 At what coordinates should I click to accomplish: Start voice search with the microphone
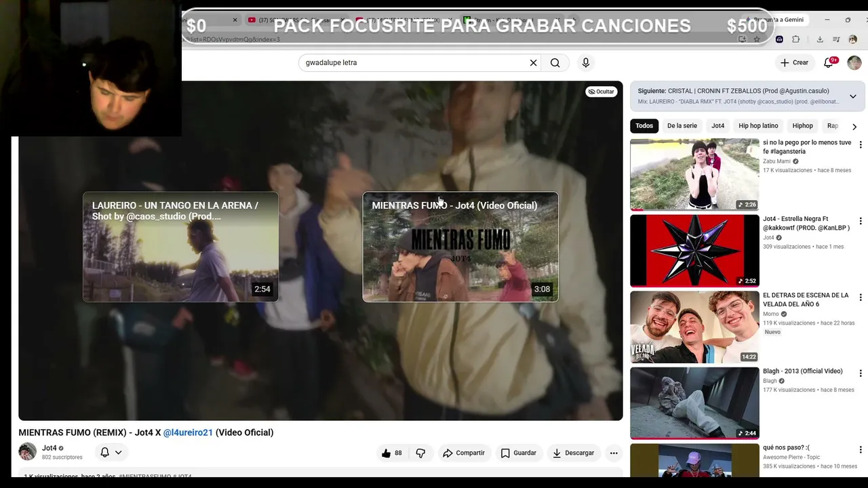point(586,63)
